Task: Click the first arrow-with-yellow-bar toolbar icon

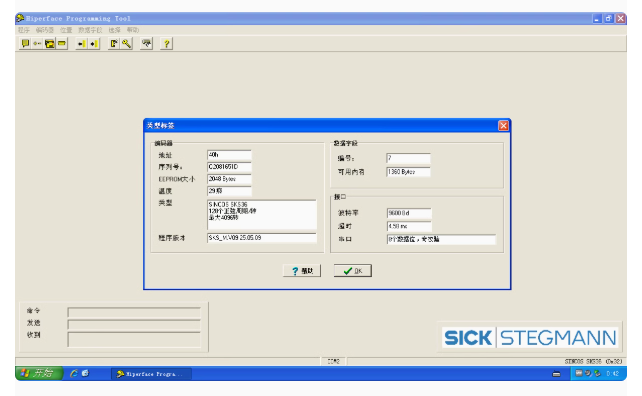Action: (82, 43)
